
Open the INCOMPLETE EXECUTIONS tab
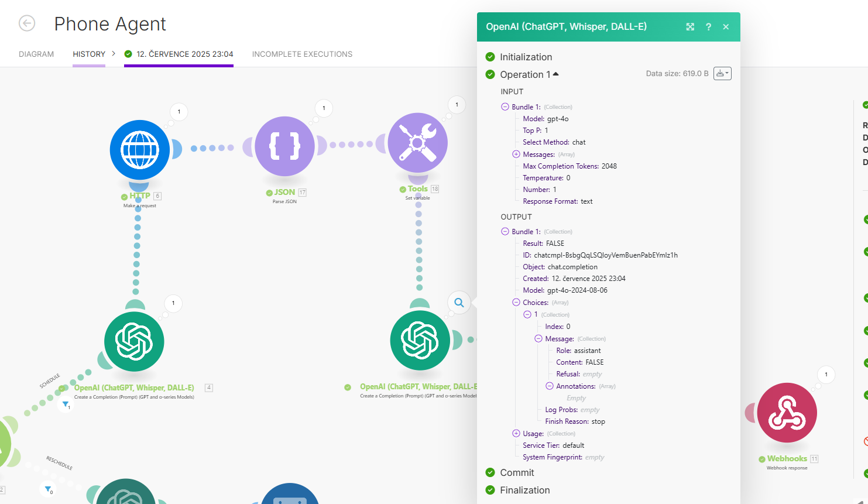click(302, 54)
